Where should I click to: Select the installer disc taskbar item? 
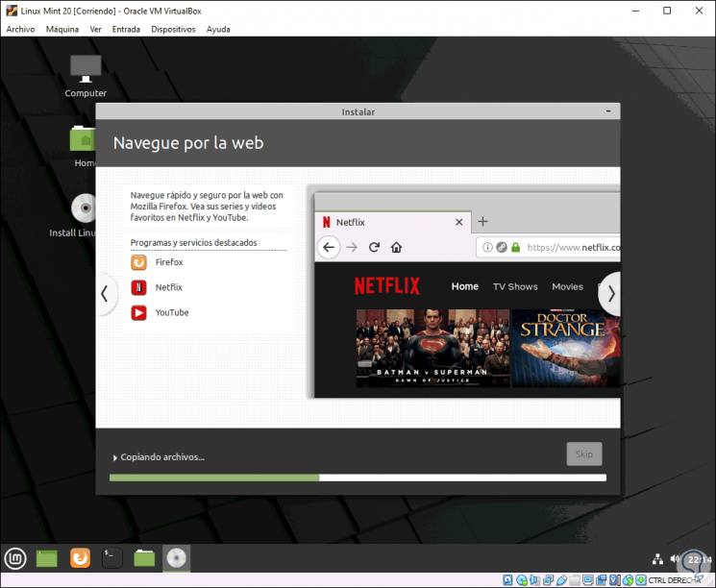[176, 558]
